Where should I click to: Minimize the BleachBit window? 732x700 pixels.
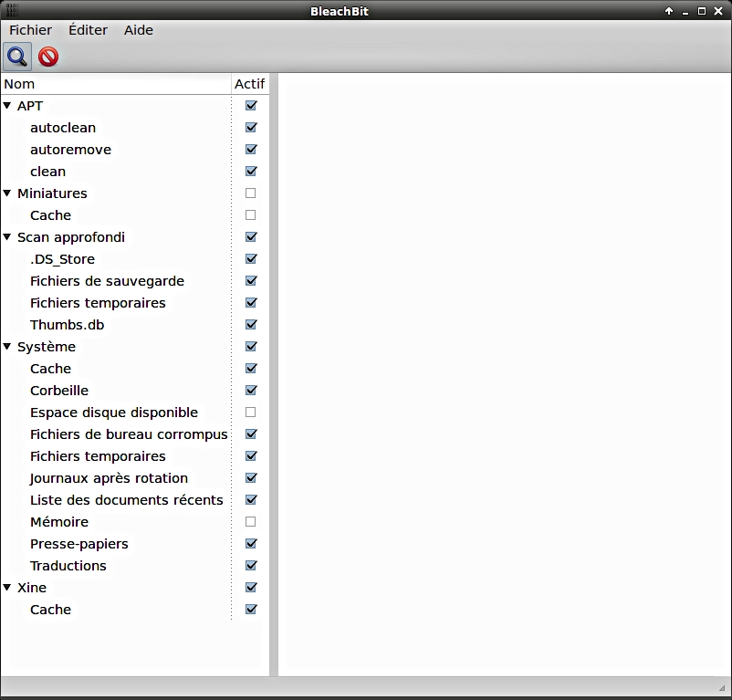click(x=685, y=12)
